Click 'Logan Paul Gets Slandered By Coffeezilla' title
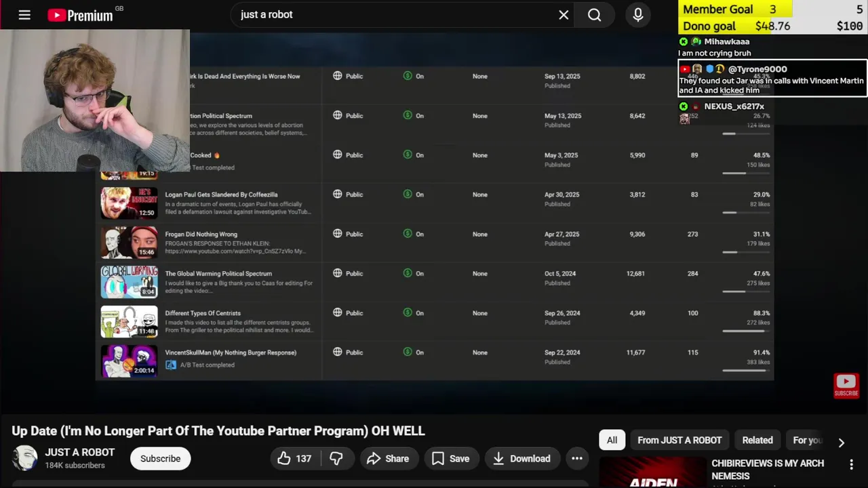The height and width of the screenshot is (488, 868). pos(221,195)
